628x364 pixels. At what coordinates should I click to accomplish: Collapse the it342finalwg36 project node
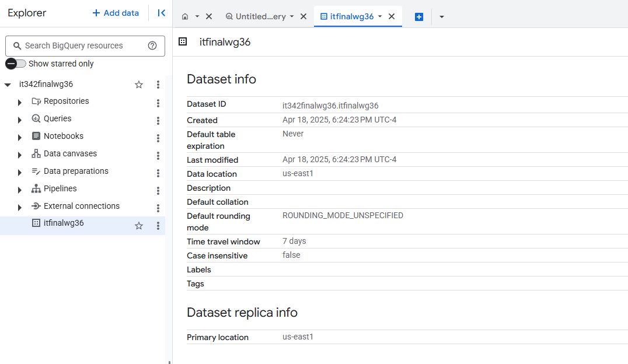click(x=8, y=85)
